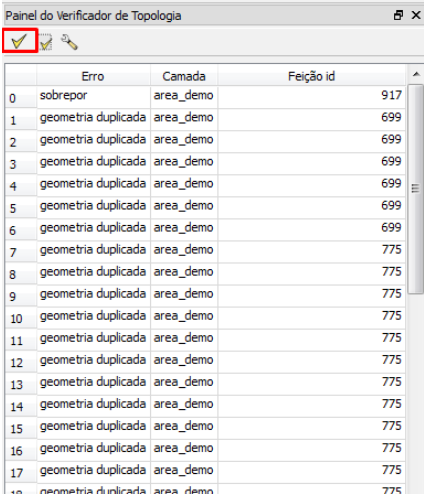Click Validate Extent checkmark icon

(x=46, y=42)
